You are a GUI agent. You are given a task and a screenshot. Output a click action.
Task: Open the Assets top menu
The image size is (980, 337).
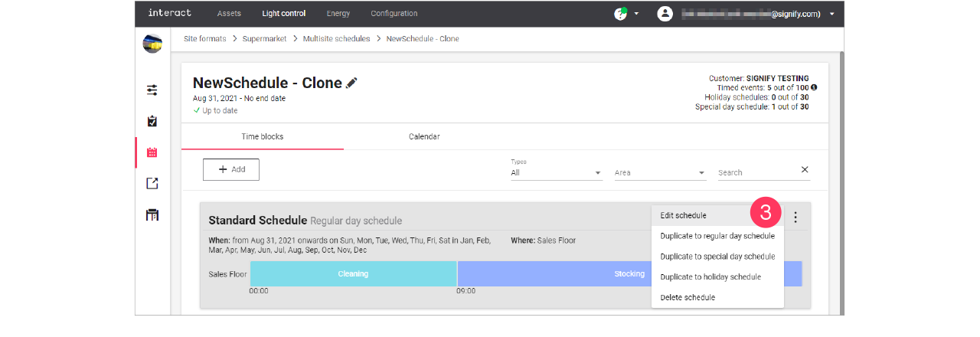point(229,13)
